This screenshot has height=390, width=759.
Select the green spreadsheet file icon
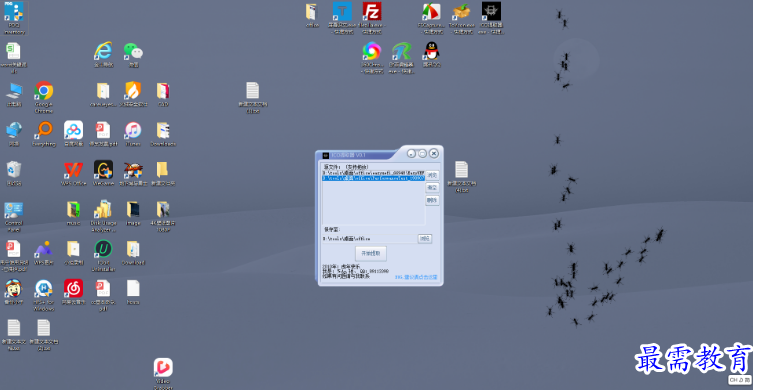[x=14, y=51]
